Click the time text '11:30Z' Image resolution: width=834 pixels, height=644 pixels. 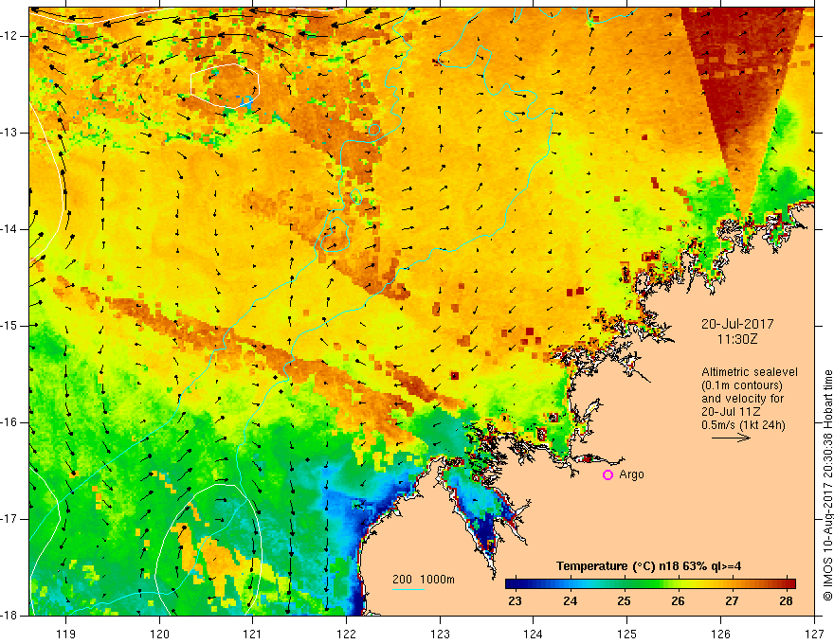click(x=737, y=339)
